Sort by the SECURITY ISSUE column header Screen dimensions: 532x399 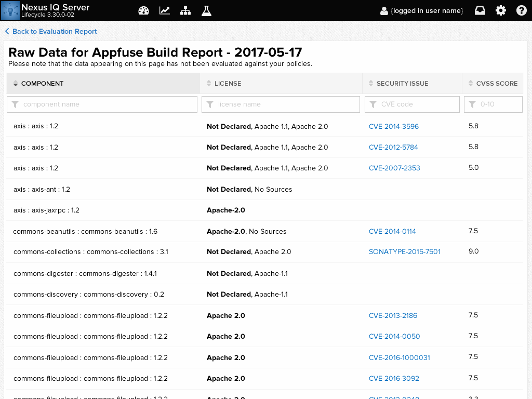(x=402, y=84)
